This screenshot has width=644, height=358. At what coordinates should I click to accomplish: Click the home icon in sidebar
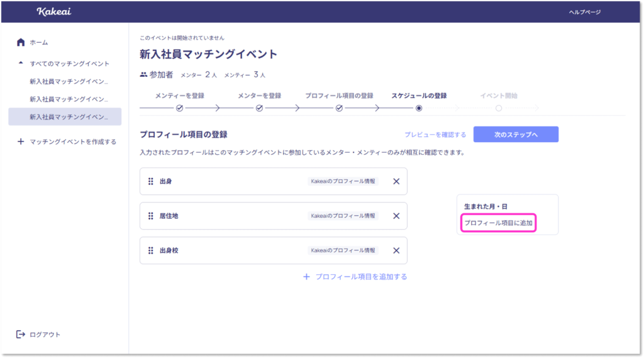click(21, 42)
